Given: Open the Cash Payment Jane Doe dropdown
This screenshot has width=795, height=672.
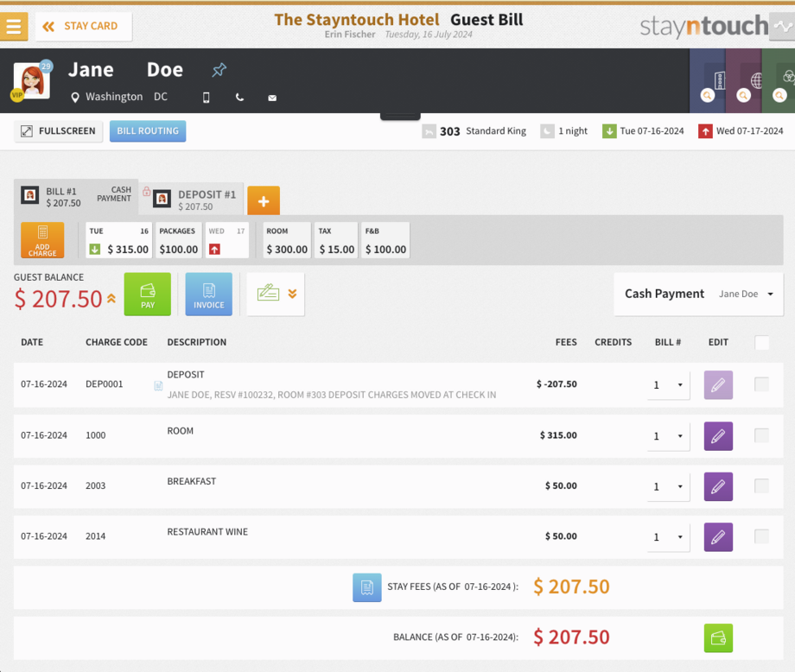Looking at the screenshot, I should coord(699,294).
